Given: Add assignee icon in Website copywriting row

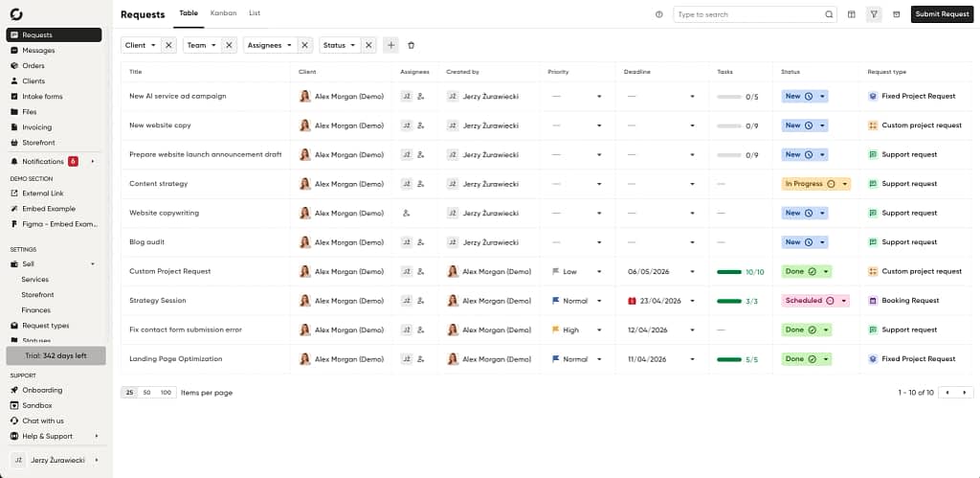Looking at the screenshot, I should pyautogui.click(x=406, y=214).
